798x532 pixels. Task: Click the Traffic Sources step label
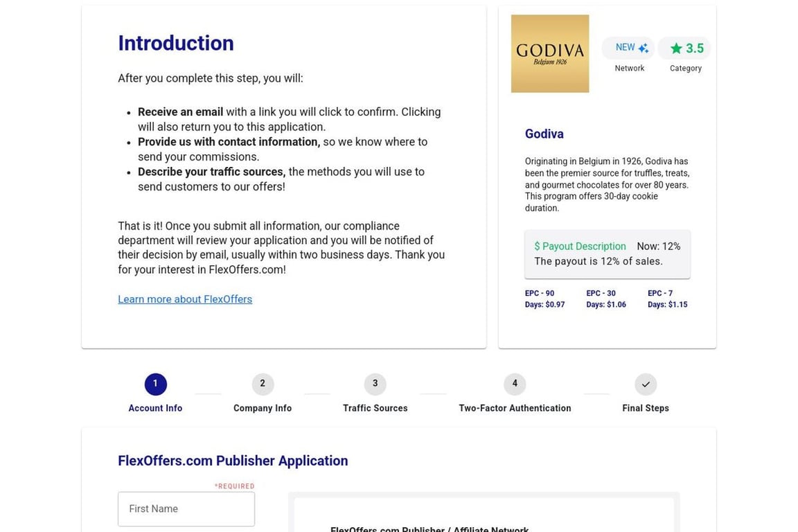point(375,408)
